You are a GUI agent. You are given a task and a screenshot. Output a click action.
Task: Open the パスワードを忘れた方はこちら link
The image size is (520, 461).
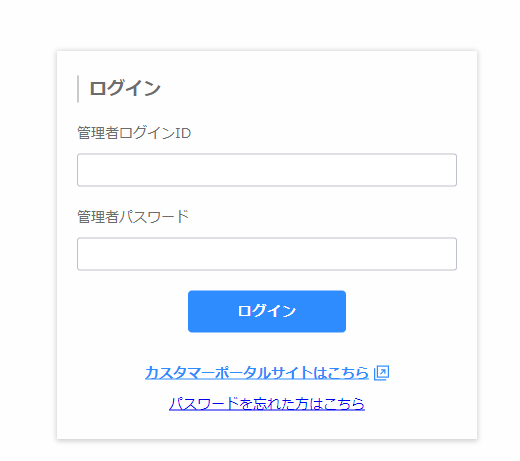267,404
